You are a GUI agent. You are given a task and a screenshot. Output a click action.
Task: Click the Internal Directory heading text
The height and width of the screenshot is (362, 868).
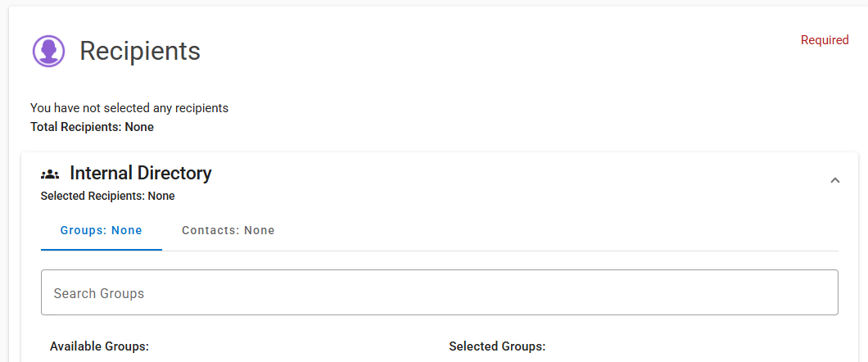tap(141, 174)
